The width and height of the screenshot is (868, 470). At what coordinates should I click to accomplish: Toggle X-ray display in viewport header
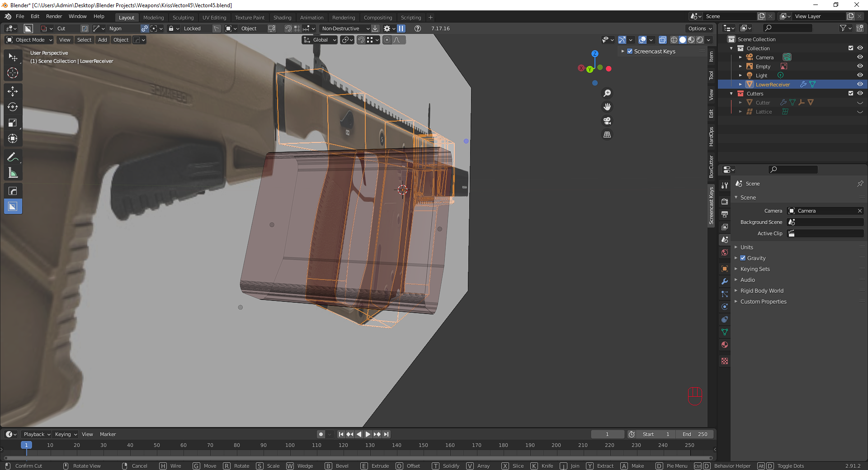point(663,40)
